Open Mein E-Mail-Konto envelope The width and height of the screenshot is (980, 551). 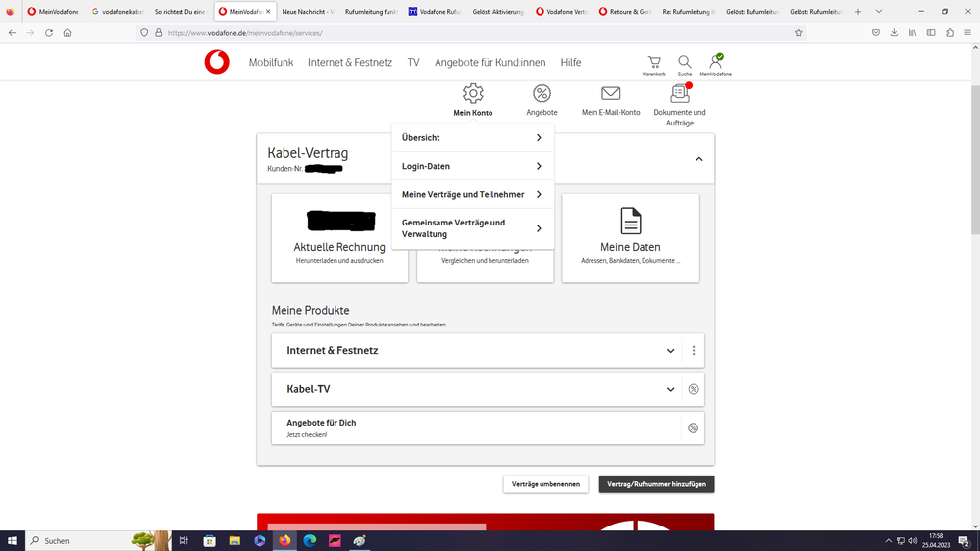[610, 100]
